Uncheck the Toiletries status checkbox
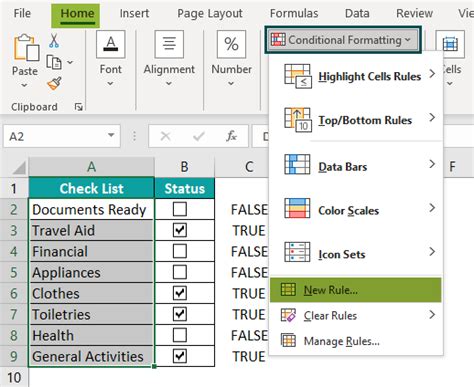This screenshot has width=474, height=387. click(180, 314)
